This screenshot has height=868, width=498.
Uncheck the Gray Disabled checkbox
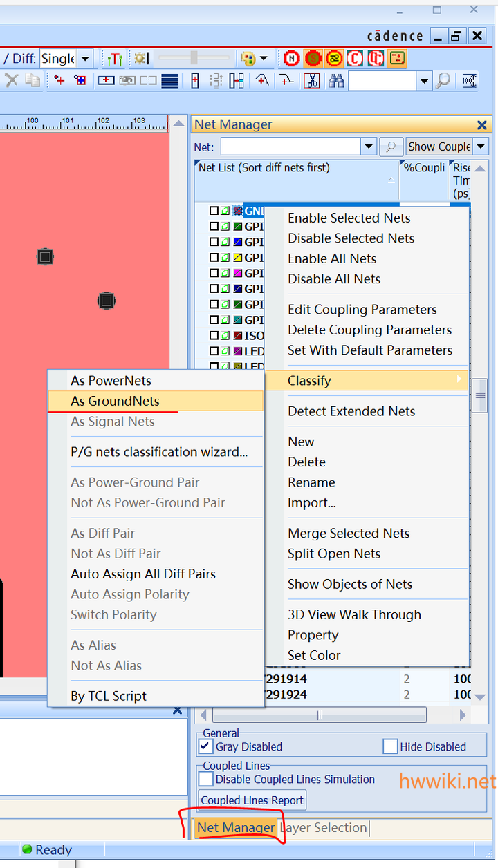point(205,746)
